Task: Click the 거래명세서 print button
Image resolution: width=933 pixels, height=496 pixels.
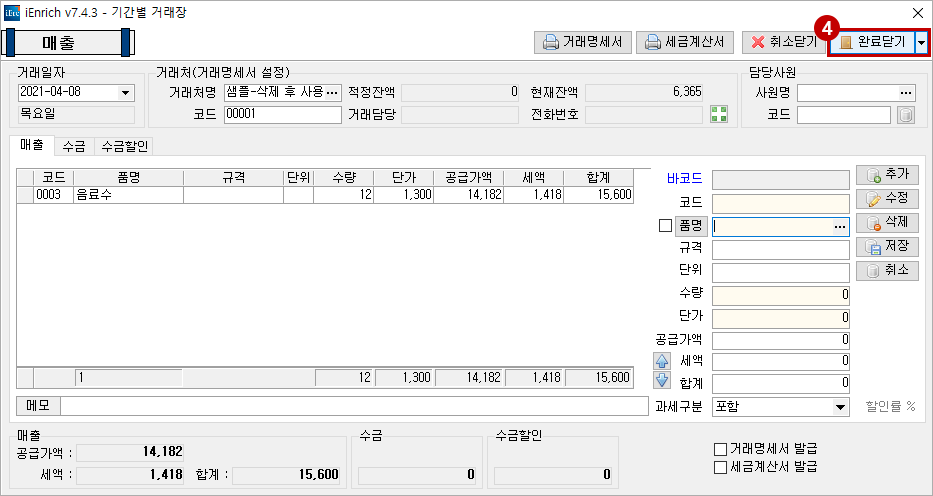Action: pyautogui.click(x=583, y=42)
